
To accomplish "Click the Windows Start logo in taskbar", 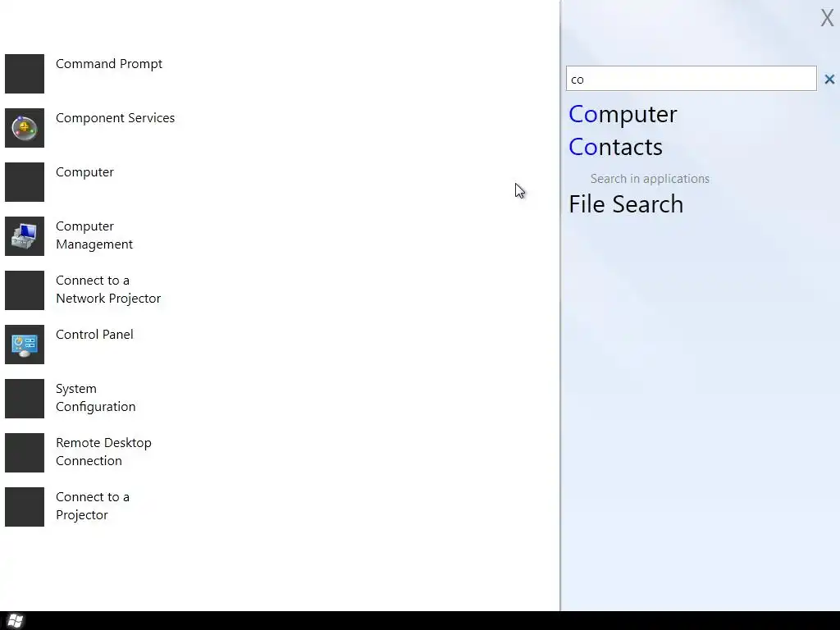I will pyautogui.click(x=15, y=621).
